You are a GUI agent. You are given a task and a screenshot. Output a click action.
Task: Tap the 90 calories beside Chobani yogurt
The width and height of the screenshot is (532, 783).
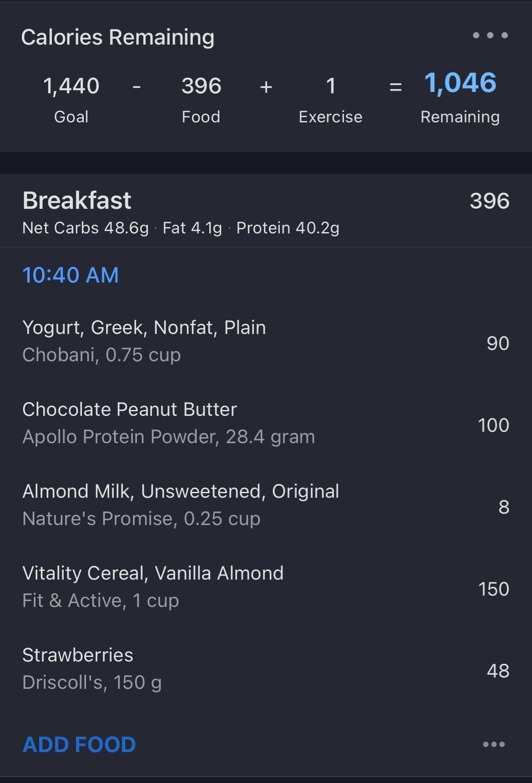(x=498, y=343)
